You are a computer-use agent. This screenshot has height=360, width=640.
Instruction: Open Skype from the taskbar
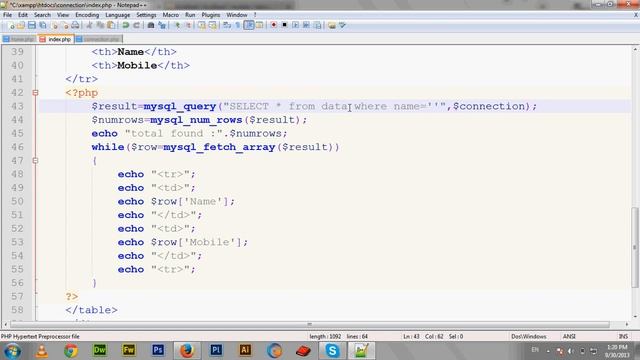tap(332, 350)
